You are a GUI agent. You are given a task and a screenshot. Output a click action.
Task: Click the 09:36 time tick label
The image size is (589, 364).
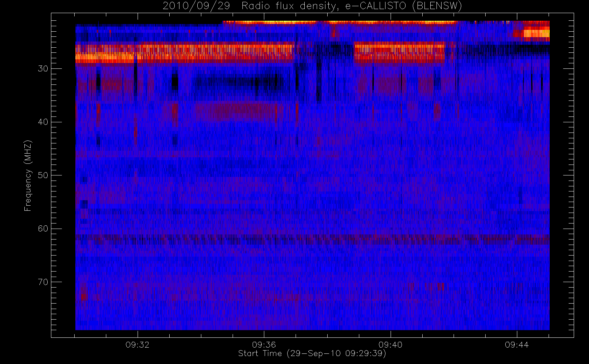coord(264,345)
